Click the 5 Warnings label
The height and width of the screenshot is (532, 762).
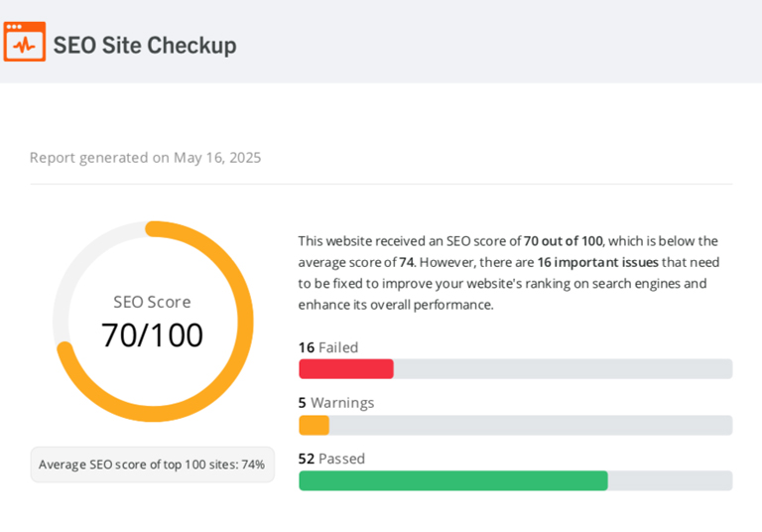pos(336,403)
